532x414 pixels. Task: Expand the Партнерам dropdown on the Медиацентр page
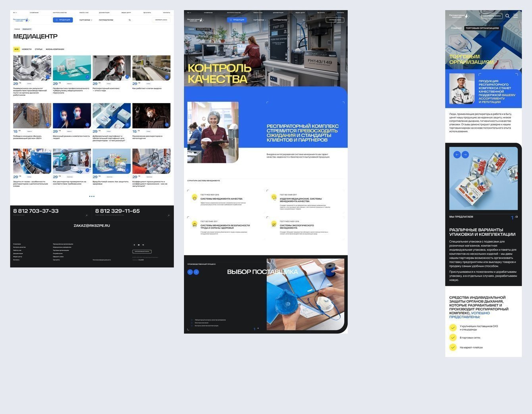pos(86,20)
